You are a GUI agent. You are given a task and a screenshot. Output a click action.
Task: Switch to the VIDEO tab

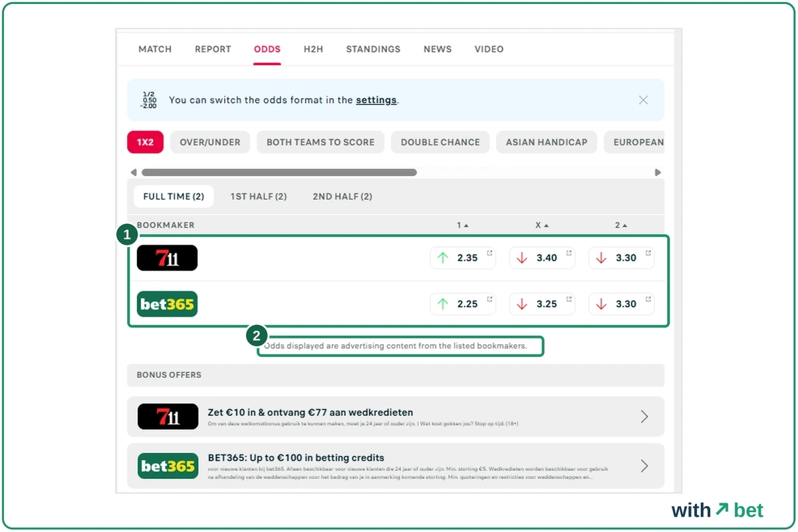489,49
